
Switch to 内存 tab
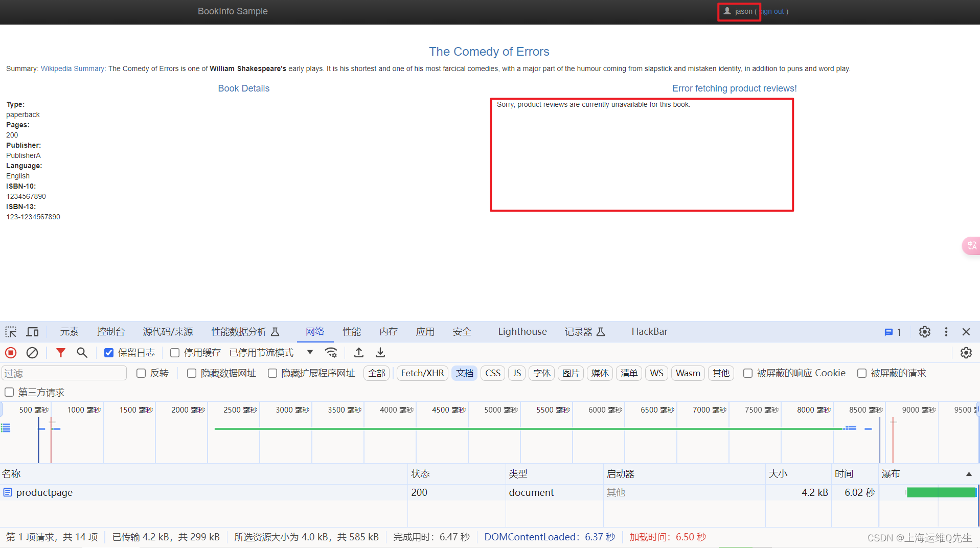click(389, 332)
